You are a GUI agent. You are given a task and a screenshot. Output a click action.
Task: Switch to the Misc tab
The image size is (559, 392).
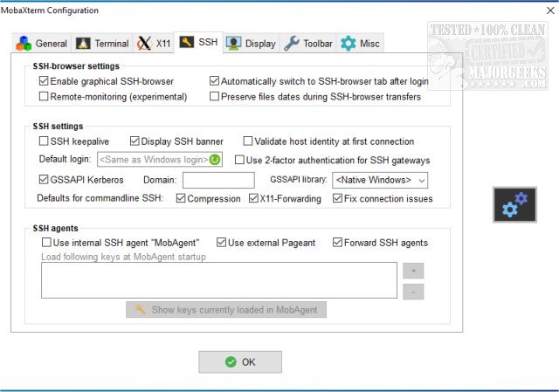point(360,44)
